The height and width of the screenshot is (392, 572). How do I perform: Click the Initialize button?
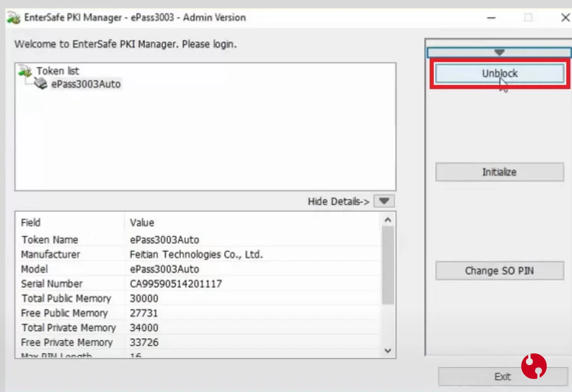click(500, 172)
